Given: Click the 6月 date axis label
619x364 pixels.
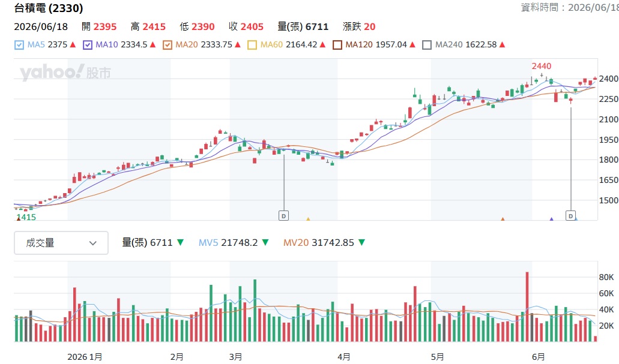Looking at the screenshot, I should coord(539,357).
